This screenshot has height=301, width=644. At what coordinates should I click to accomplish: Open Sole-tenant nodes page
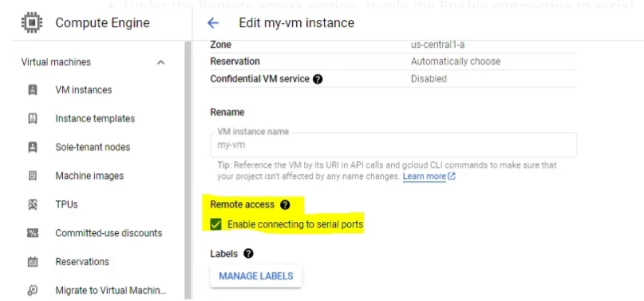point(93,147)
